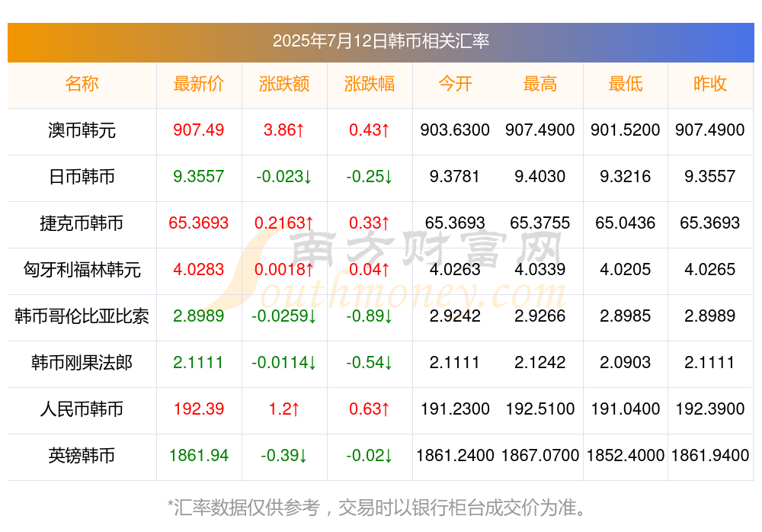
Task: Click highest value 65.3755
Action: point(540,223)
